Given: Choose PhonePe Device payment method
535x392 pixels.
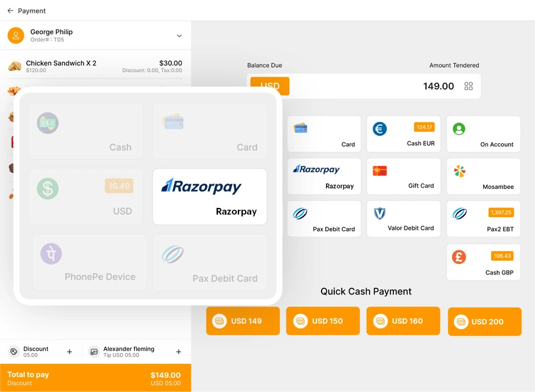Looking at the screenshot, I should [89, 262].
